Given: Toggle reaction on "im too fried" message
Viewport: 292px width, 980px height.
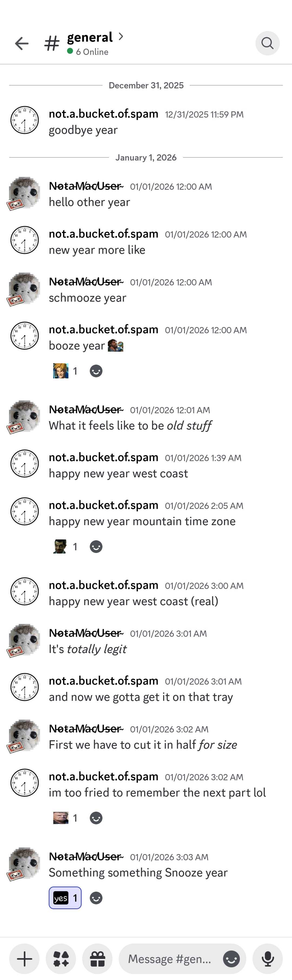Looking at the screenshot, I should coord(65,818).
